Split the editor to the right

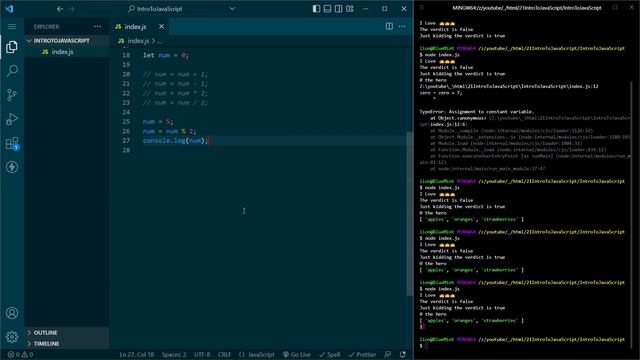(x=389, y=27)
